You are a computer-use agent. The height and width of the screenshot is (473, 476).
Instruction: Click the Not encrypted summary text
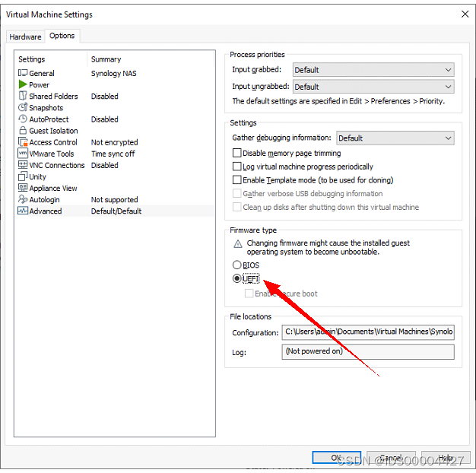[x=115, y=142]
